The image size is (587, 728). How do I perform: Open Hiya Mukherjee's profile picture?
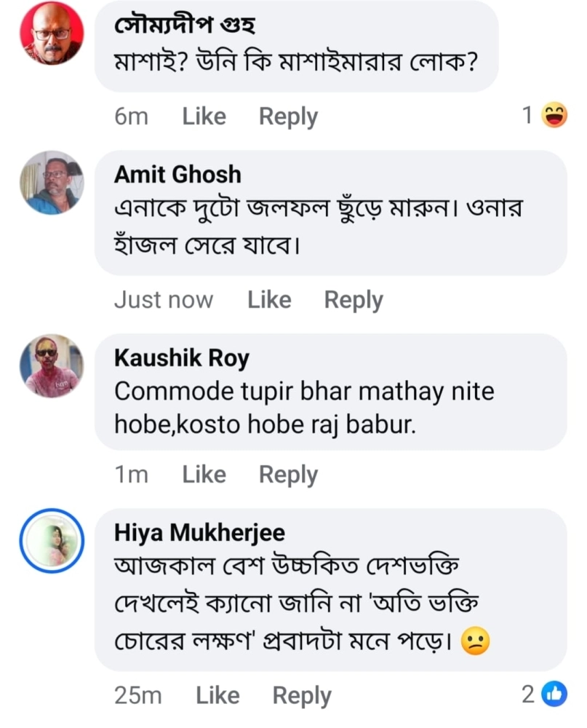point(51,542)
